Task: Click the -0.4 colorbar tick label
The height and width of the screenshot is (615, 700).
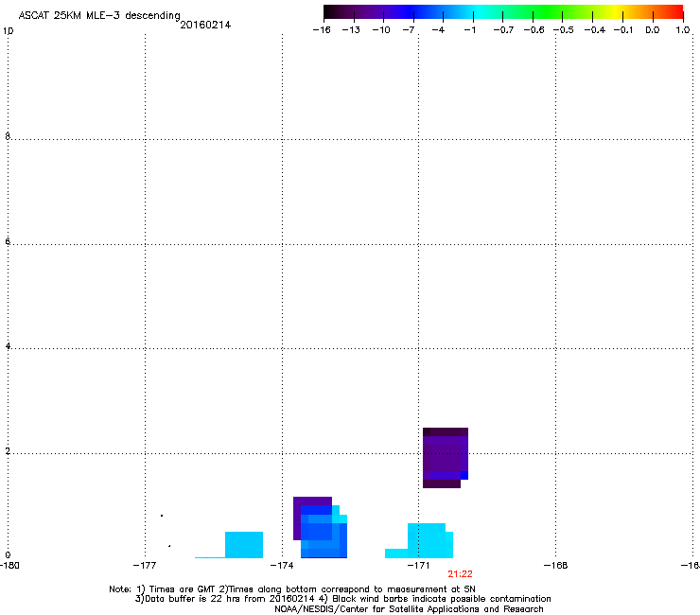Action: 595,30
